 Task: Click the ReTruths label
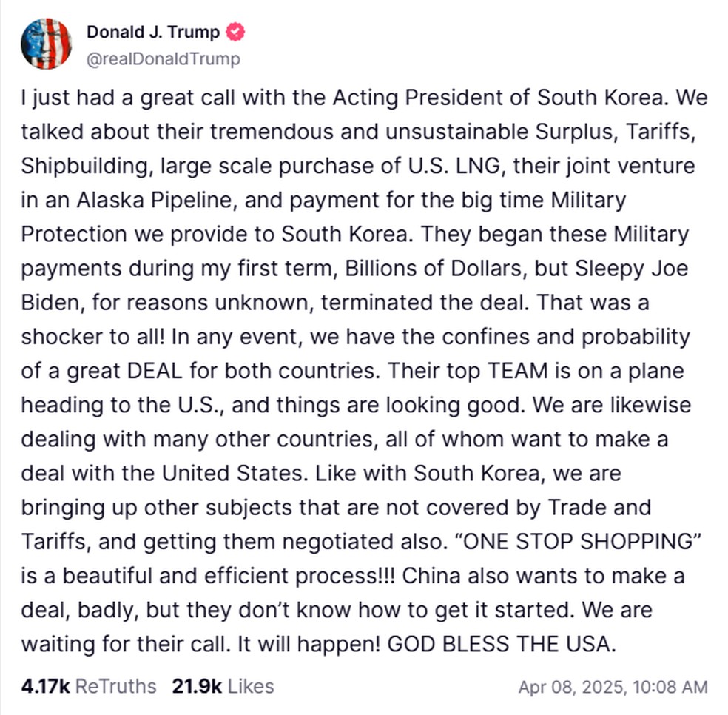[x=115, y=686]
